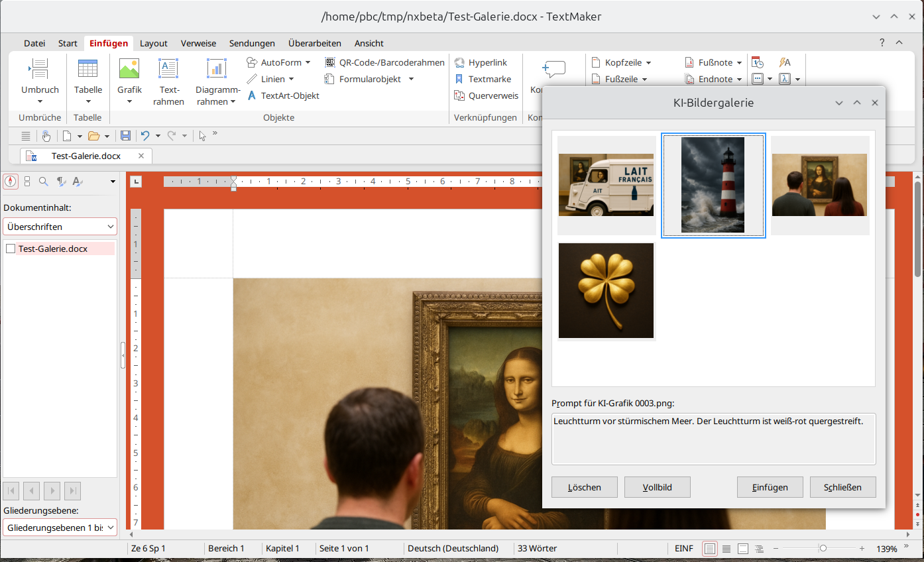Switch to continuous view icon in status bar
The height and width of the screenshot is (562, 924).
click(x=726, y=549)
